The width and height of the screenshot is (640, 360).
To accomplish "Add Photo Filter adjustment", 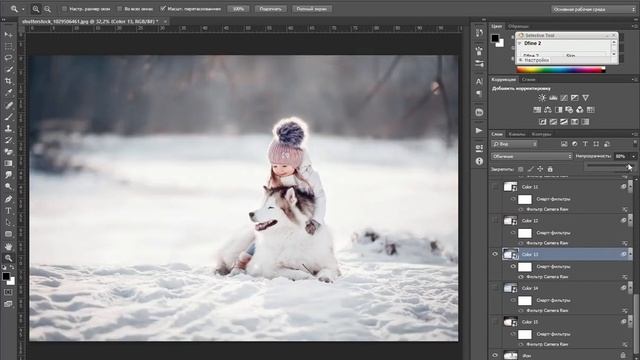I will coord(569,110).
